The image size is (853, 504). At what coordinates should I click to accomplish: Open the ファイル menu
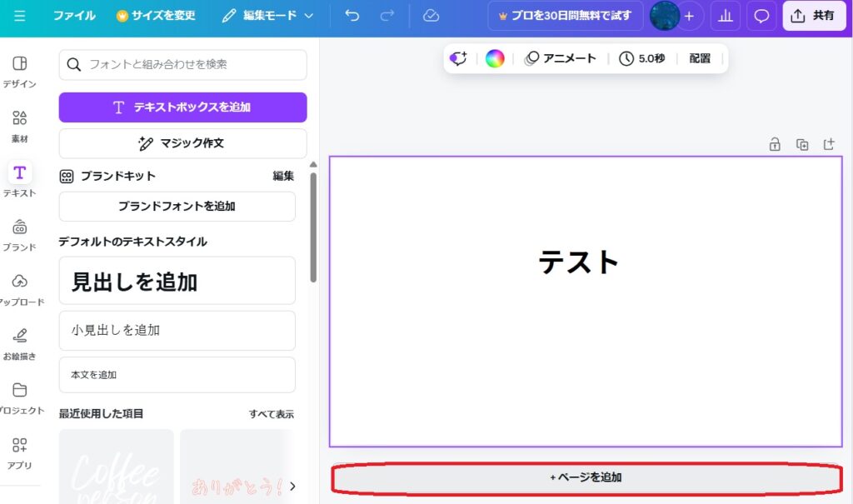[74, 16]
